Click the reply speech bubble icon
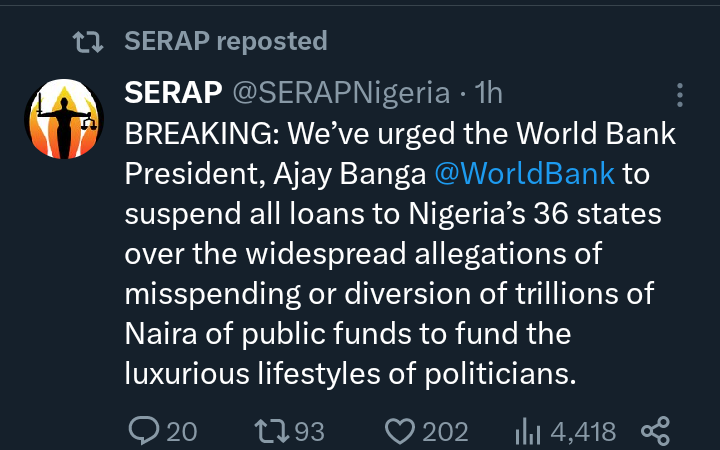The width and height of the screenshot is (720, 450). [144, 431]
